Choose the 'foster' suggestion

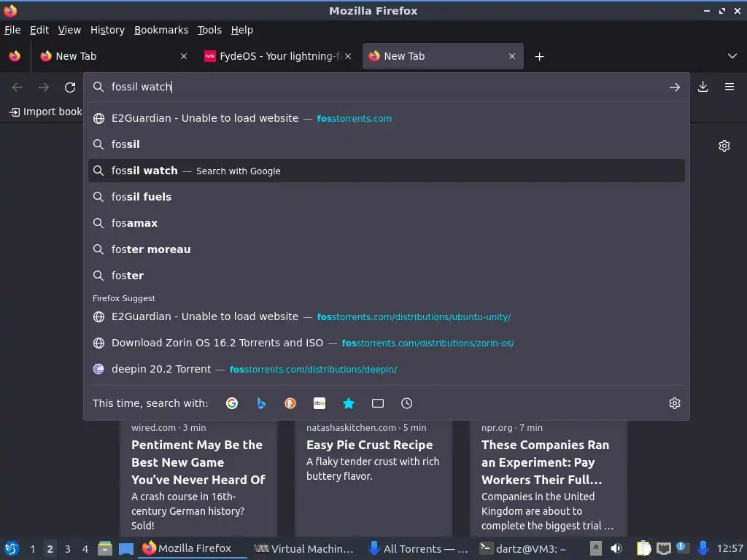[x=387, y=275]
